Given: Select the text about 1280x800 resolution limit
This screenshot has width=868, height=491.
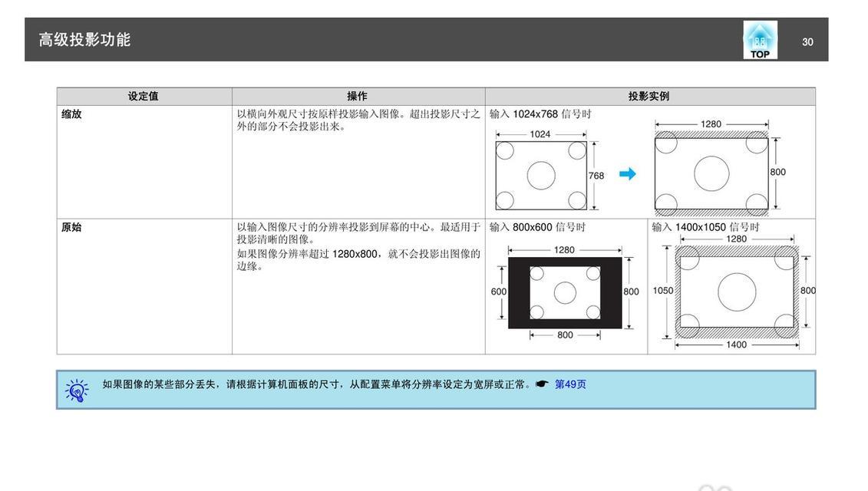Looking at the screenshot, I should [x=358, y=260].
